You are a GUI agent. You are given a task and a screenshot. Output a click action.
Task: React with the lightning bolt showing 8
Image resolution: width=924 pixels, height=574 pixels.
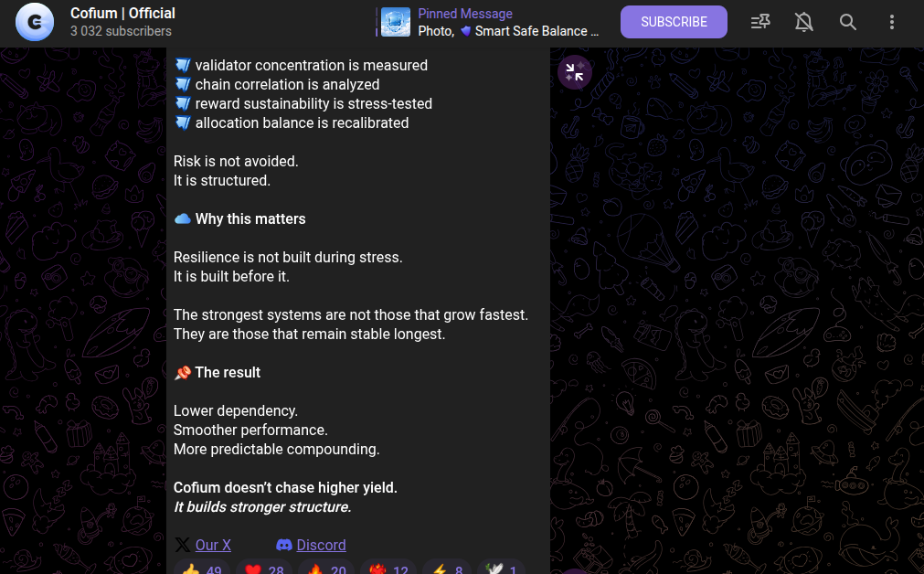coord(447,569)
